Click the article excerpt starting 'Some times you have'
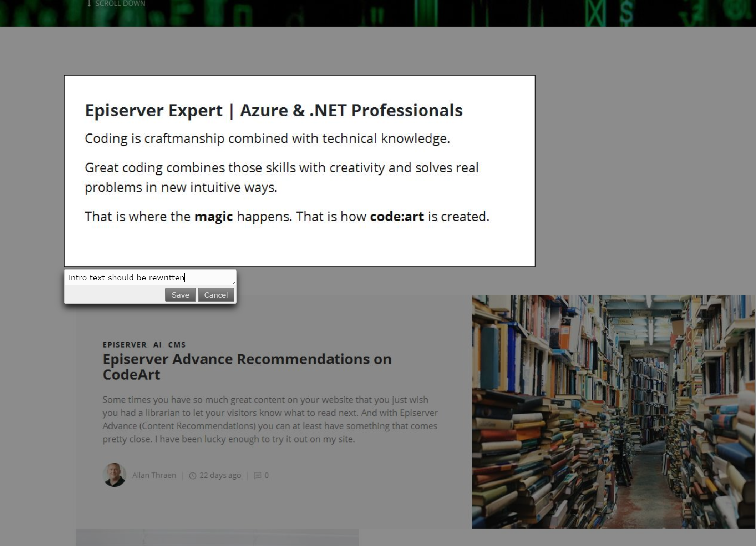756x546 pixels. point(270,419)
